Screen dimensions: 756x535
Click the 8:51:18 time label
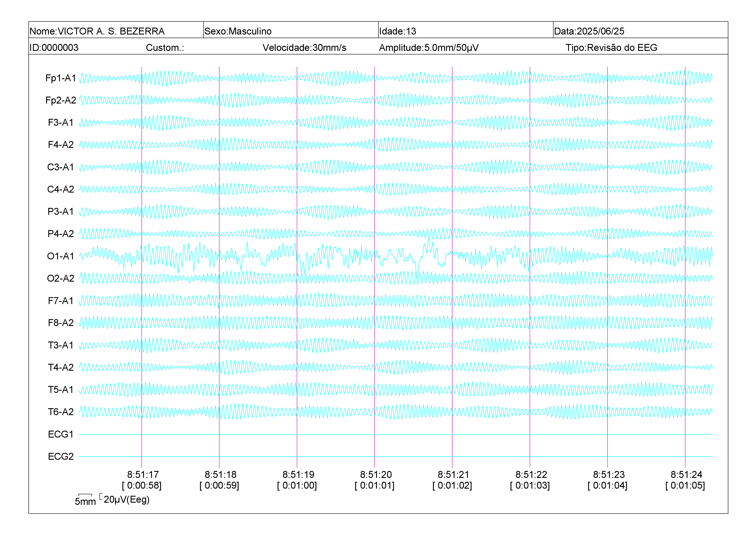(x=221, y=475)
